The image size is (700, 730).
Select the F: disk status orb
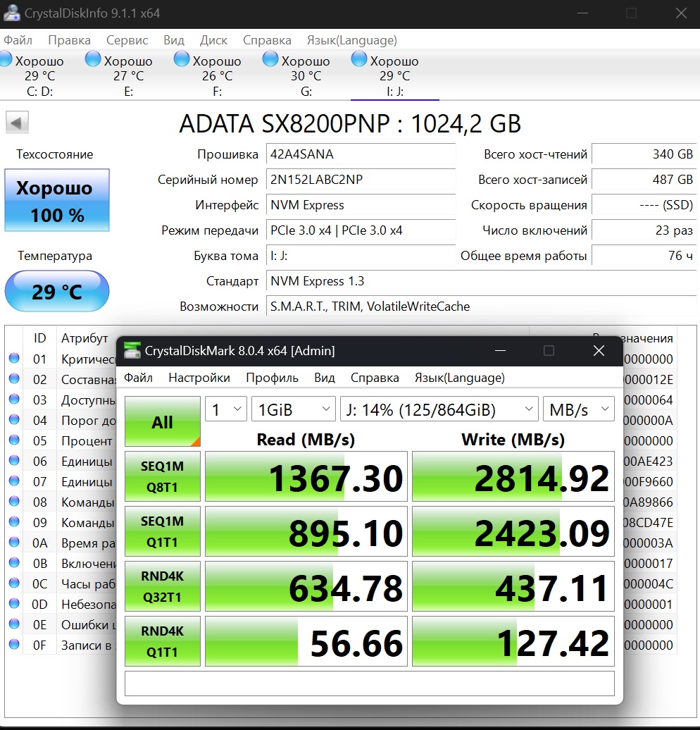coord(182,59)
